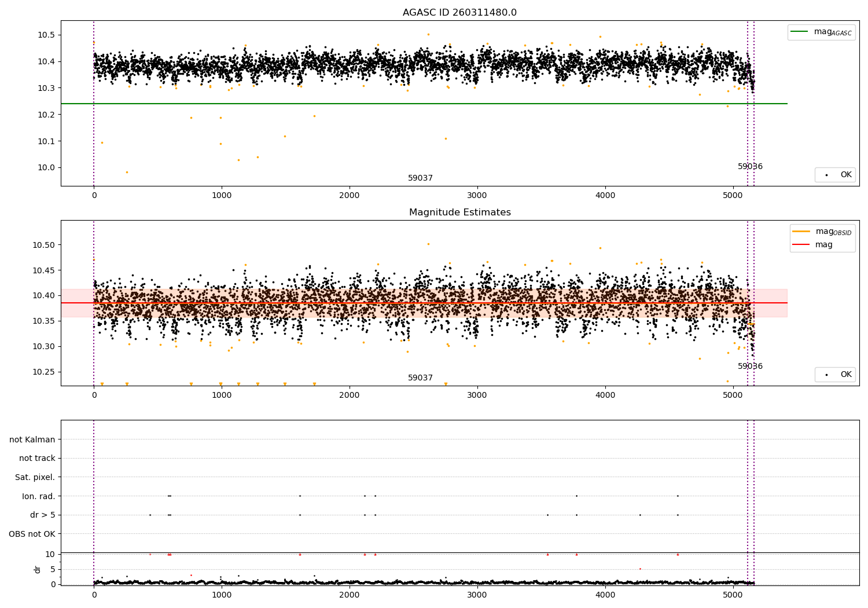868x608 pixels.
Task: Click the 10.50 y-tick in Magnitude Estimates
Action: 44,245
